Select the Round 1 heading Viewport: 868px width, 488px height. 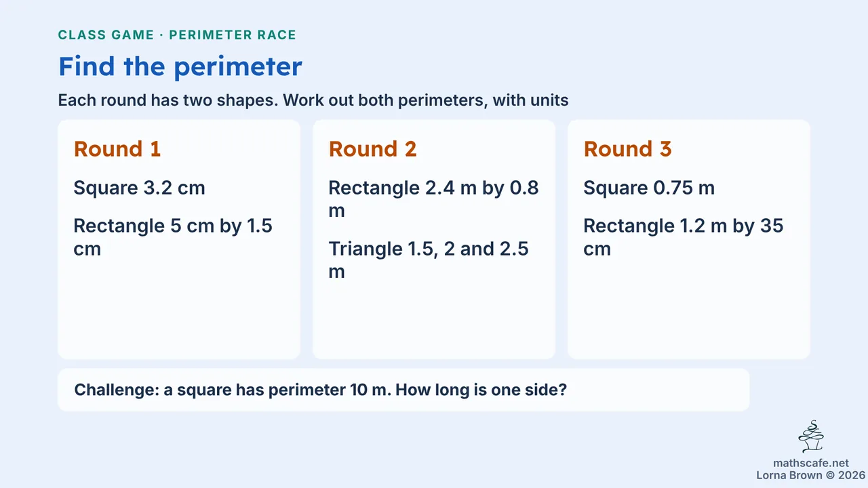pyautogui.click(x=117, y=149)
